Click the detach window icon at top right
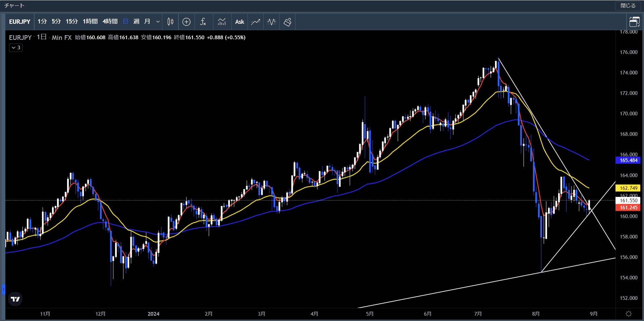644x321 pixels. click(634, 22)
